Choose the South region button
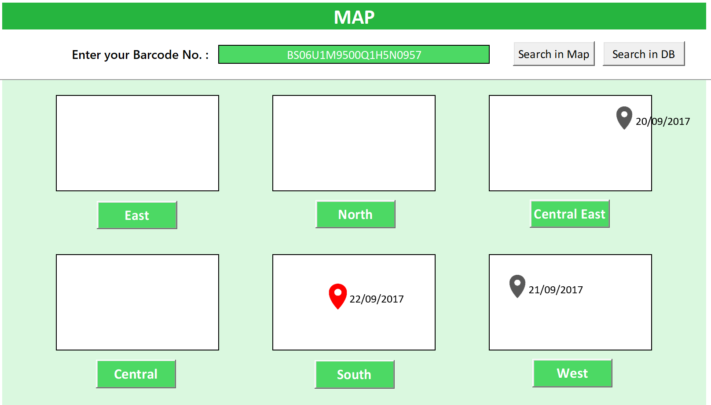Viewport: 711px width, 405px height. [354, 374]
